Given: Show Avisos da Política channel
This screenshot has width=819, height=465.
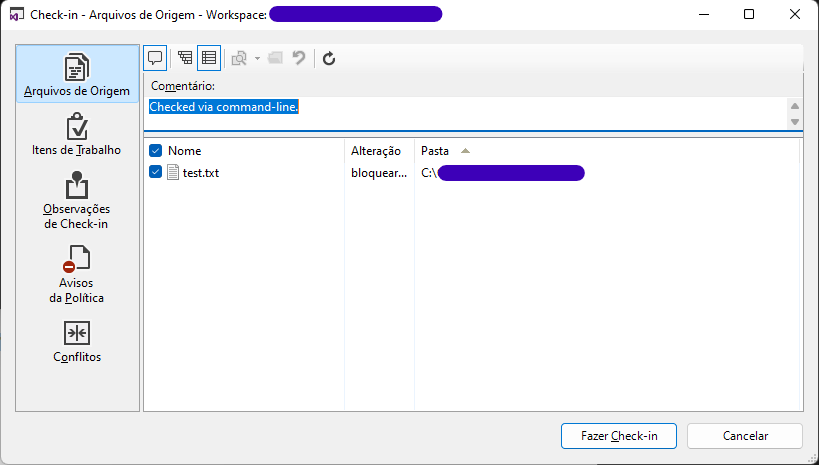Looking at the screenshot, I should (77, 275).
